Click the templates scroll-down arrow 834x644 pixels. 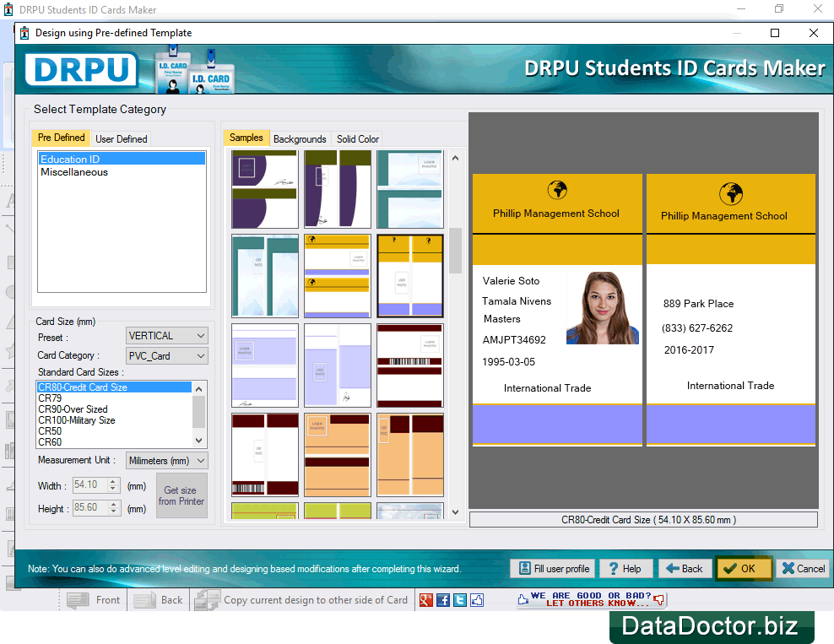(455, 512)
